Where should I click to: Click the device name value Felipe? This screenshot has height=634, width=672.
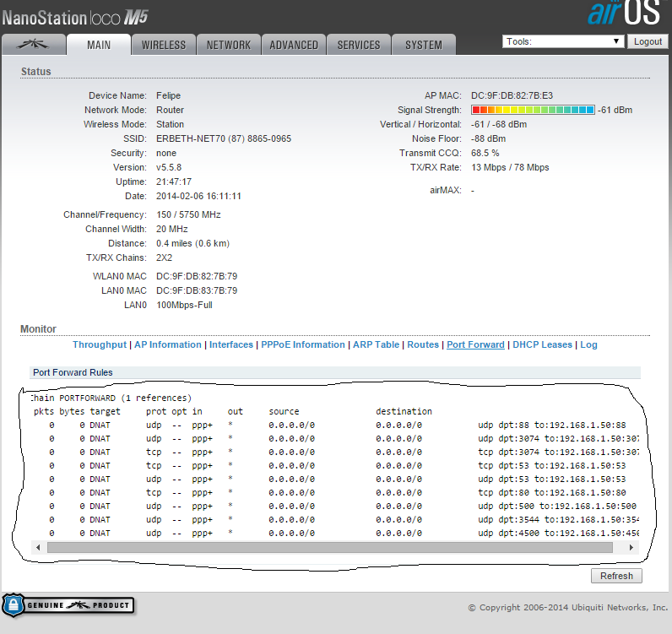point(168,95)
